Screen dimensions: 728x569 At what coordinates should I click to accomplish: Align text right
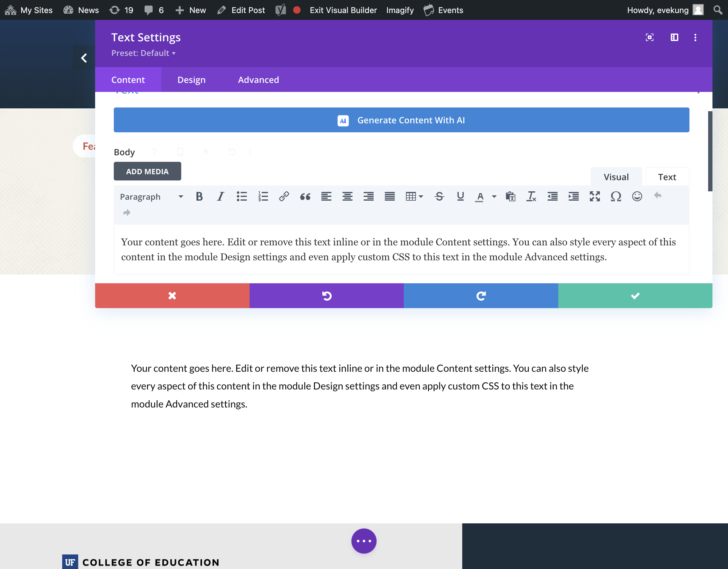click(x=368, y=197)
